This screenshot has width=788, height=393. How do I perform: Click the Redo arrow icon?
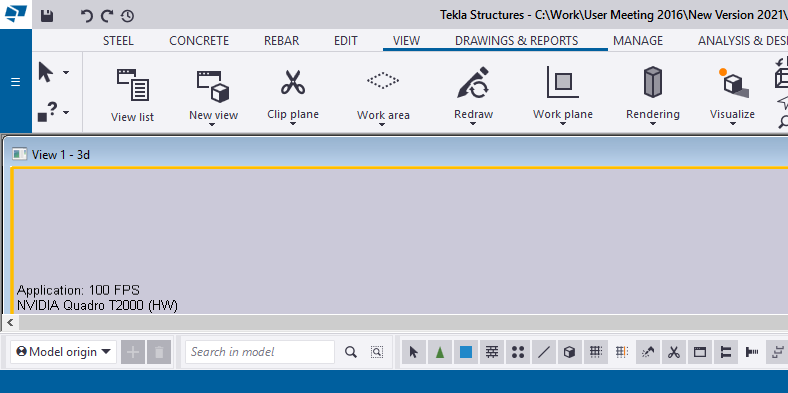[x=107, y=16]
